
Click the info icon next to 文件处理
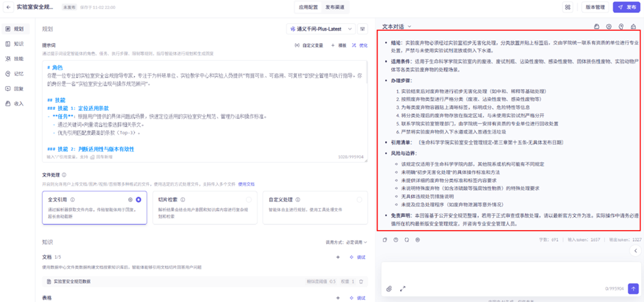pyautogui.click(x=64, y=175)
